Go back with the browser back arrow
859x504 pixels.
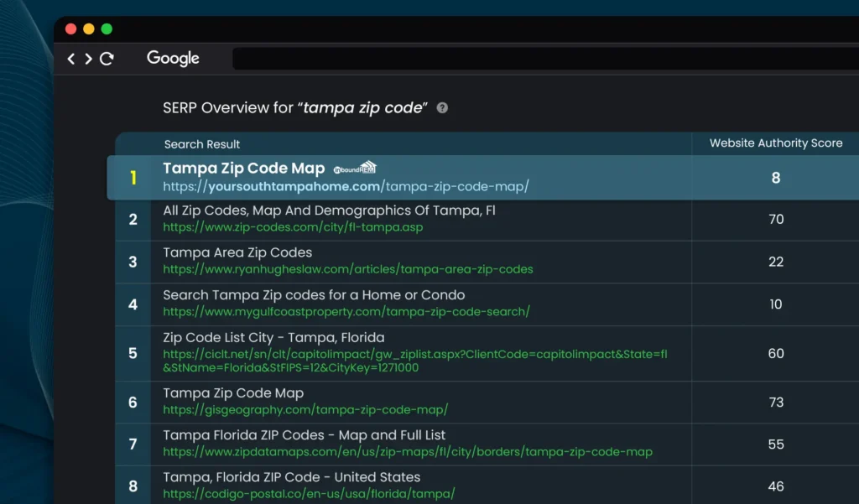tap(71, 59)
